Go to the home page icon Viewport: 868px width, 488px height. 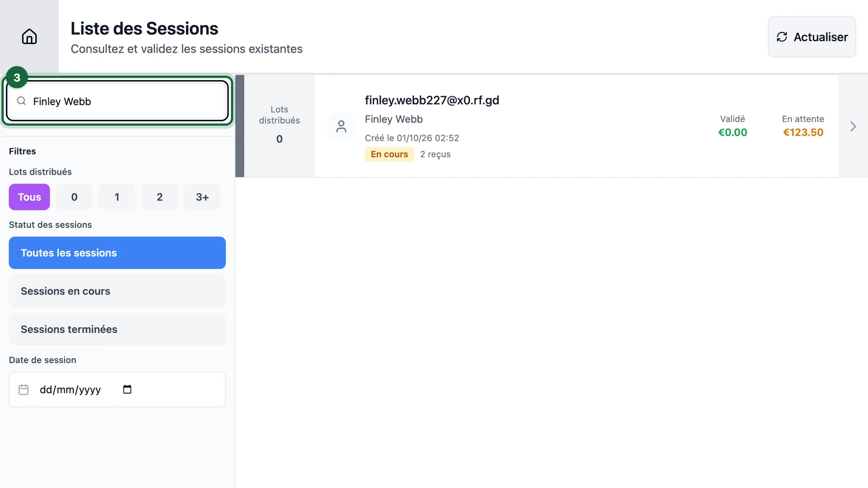29,36
